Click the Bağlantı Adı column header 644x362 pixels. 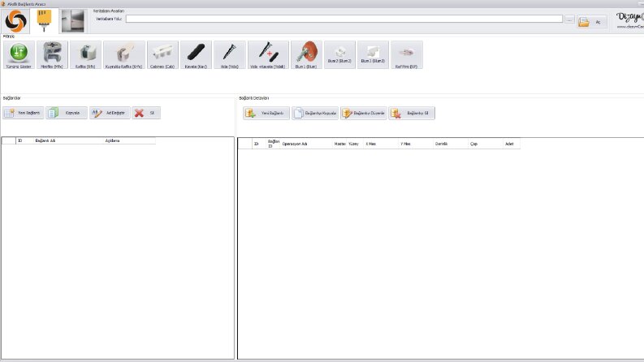tap(68, 140)
